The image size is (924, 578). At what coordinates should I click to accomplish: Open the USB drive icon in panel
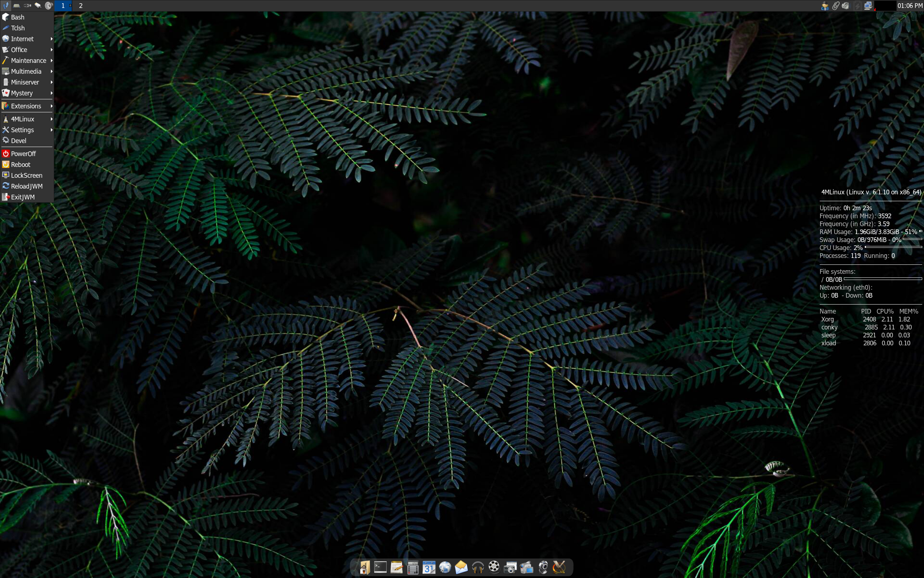[27, 5]
